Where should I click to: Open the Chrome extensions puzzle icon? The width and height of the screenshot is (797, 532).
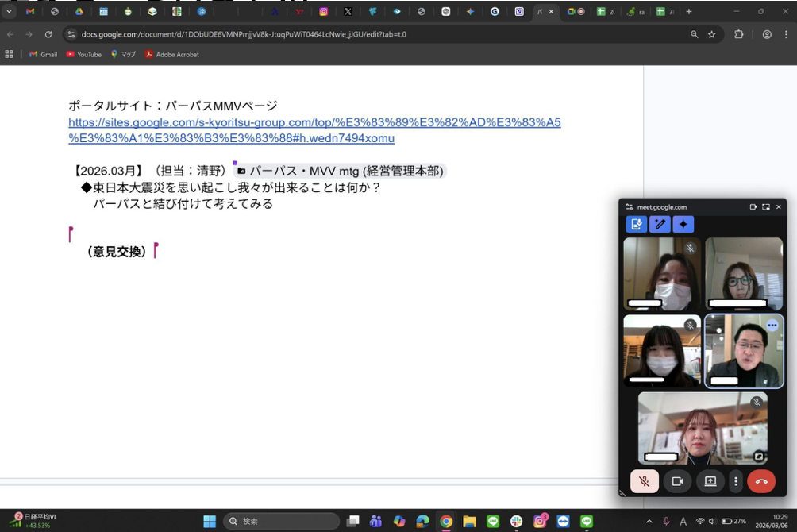[x=739, y=35]
